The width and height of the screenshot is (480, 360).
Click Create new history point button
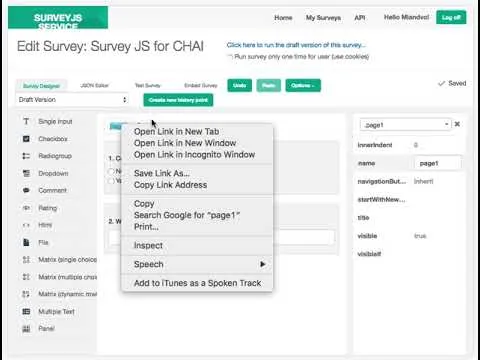[178, 100]
